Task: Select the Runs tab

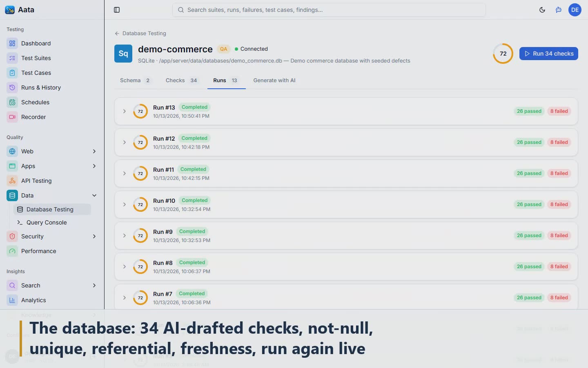Action: tap(226, 81)
